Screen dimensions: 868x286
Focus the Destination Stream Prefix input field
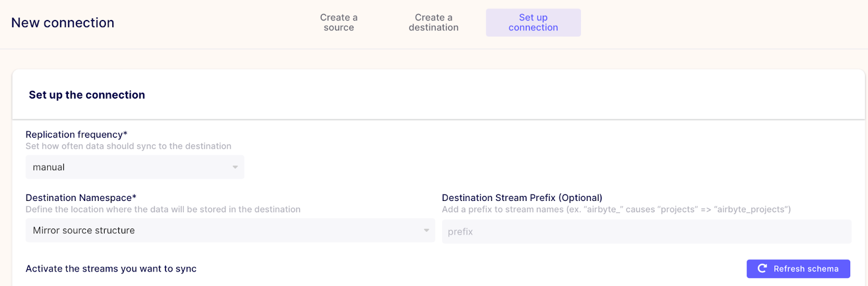click(646, 232)
